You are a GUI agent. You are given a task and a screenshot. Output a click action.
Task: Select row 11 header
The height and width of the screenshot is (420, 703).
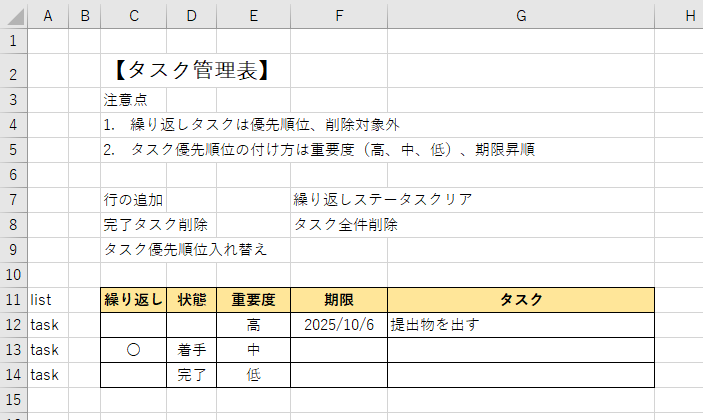13,299
